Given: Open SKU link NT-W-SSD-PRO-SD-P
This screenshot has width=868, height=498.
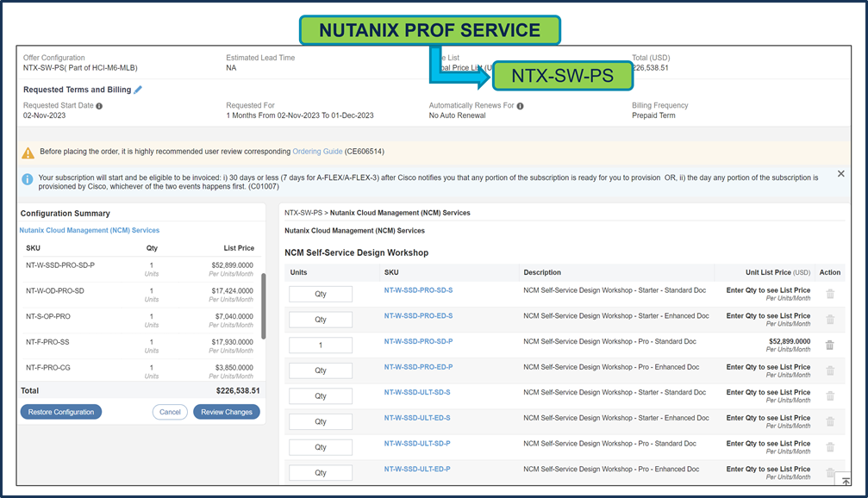Looking at the screenshot, I should [419, 341].
